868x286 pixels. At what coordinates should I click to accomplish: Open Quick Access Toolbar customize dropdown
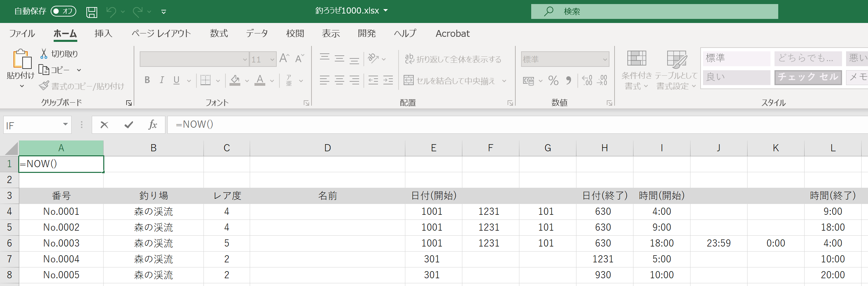[x=164, y=12]
